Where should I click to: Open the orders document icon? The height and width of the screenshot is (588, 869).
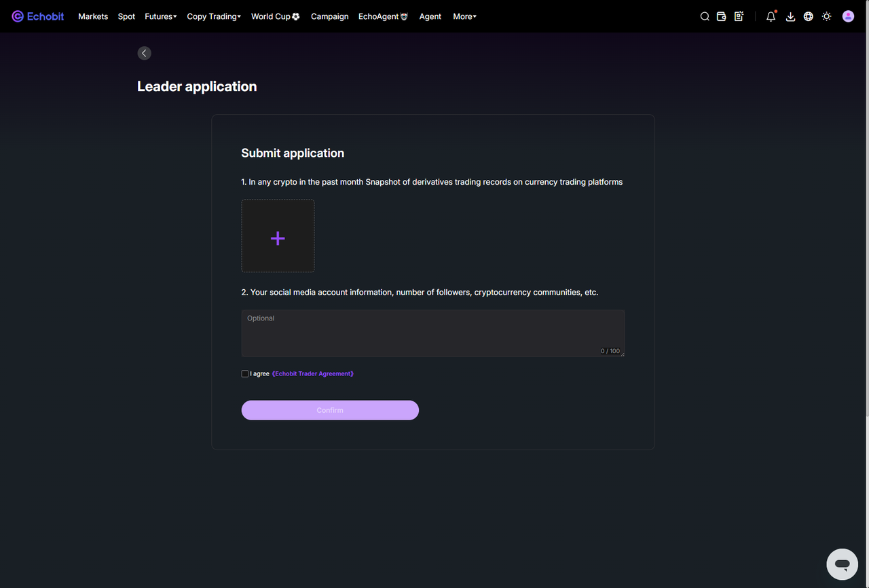click(739, 16)
